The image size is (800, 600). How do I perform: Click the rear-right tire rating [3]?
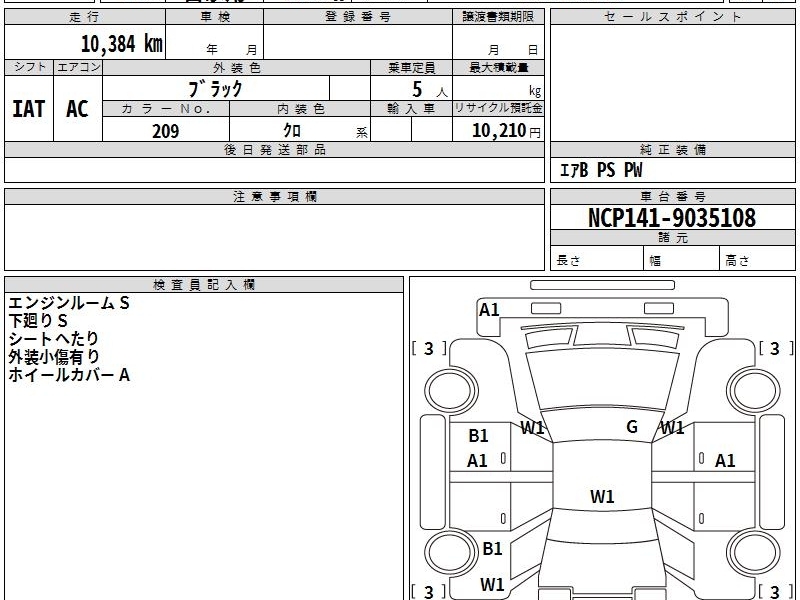(776, 592)
